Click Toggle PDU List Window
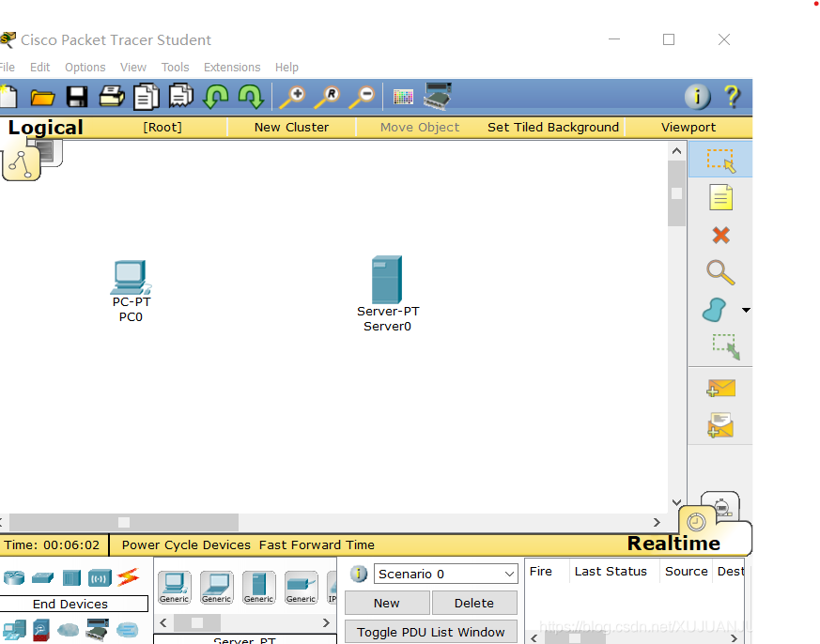Screen dimensions: 820x644 point(431,632)
